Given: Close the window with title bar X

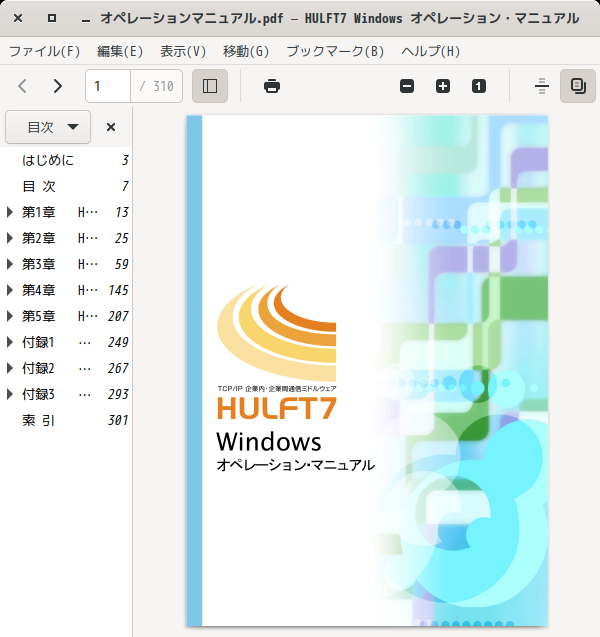Looking at the screenshot, I should pyautogui.click(x=18, y=18).
